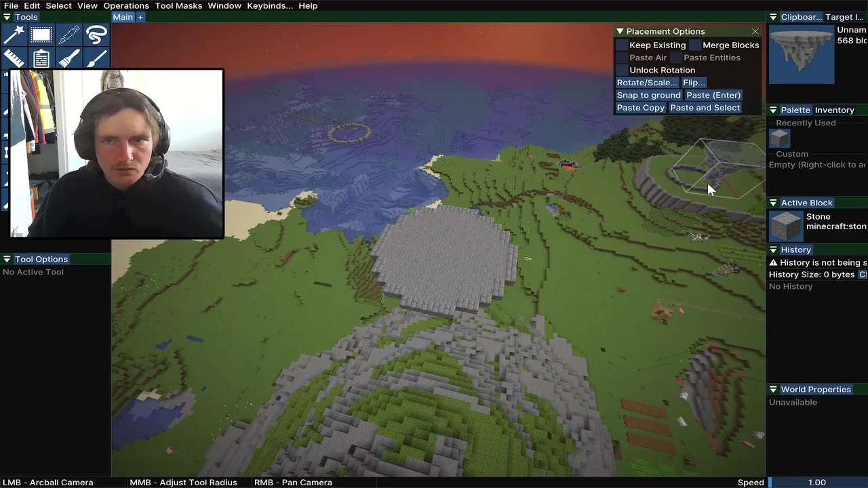Click the Paste (Enter) button
This screenshot has height=488, width=868.
[713, 95]
